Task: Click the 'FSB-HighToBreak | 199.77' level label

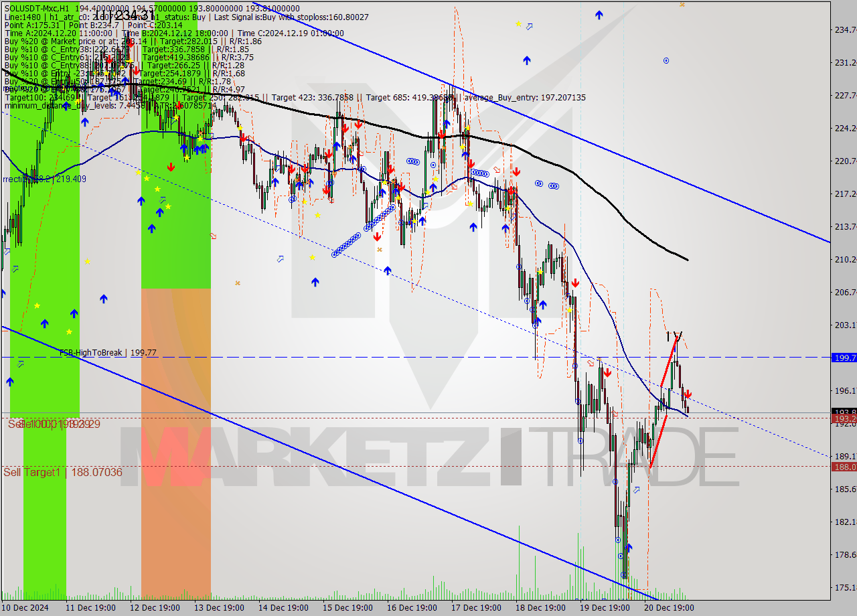Action: (108, 352)
